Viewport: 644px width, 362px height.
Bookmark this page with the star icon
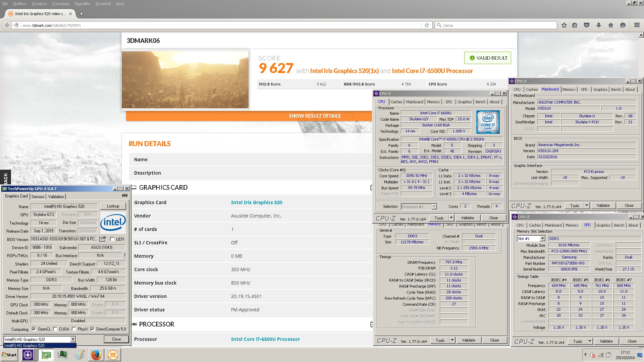click(x=564, y=25)
